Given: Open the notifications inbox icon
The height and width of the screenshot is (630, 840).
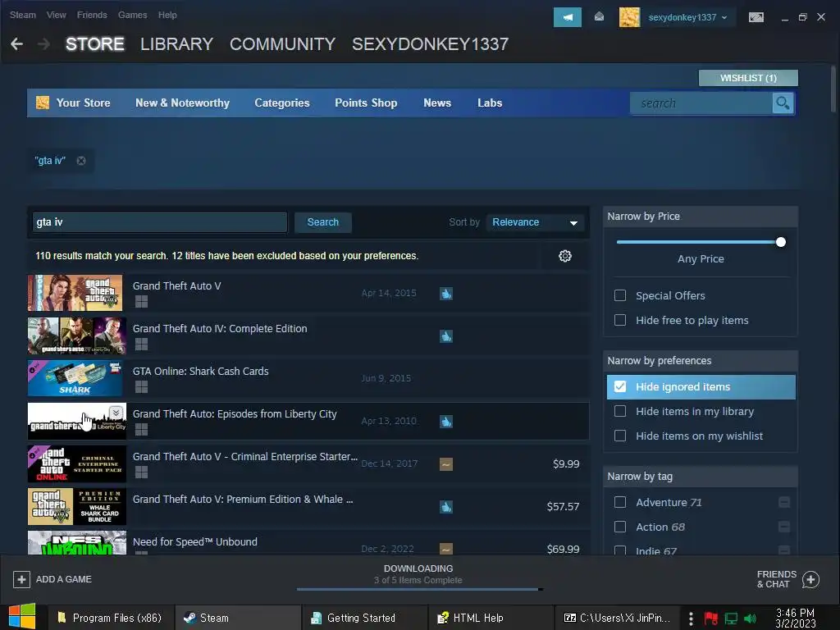Looking at the screenshot, I should click(599, 17).
